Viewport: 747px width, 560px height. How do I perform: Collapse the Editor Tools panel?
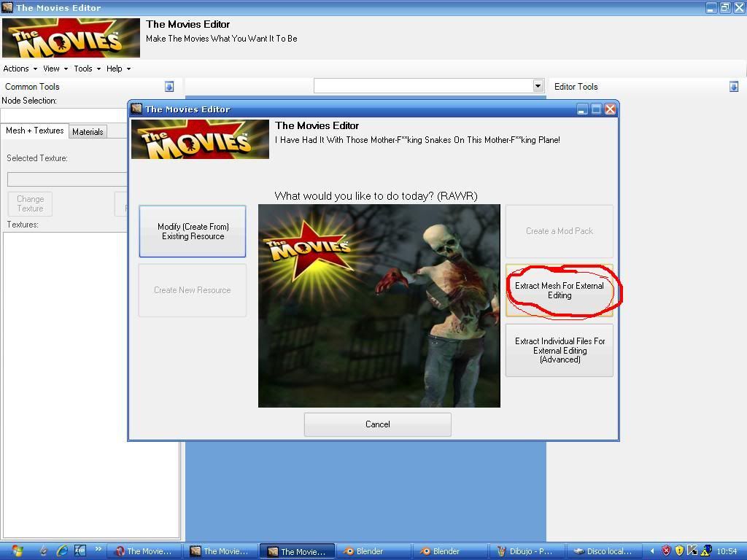(734, 87)
